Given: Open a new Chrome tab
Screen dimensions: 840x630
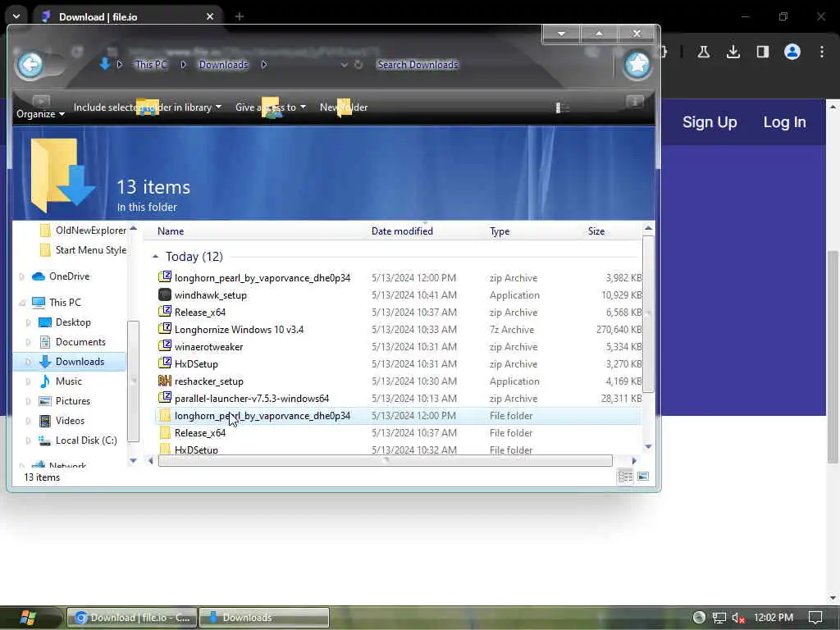Looking at the screenshot, I should [x=240, y=16].
